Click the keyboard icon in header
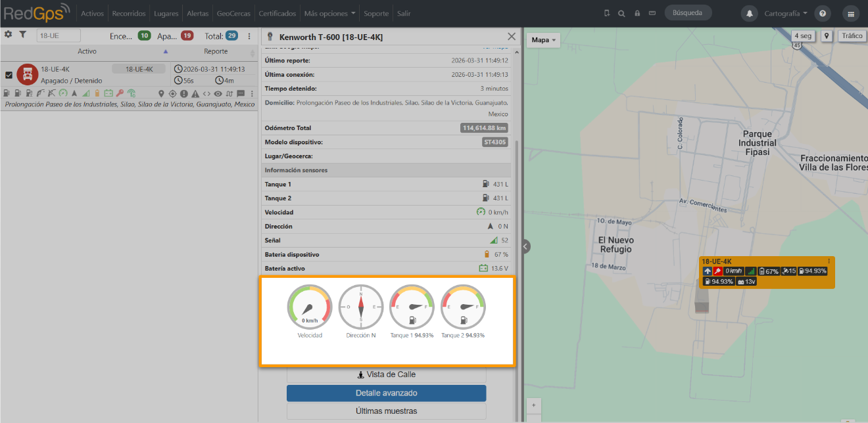 (x=652, y=13)
